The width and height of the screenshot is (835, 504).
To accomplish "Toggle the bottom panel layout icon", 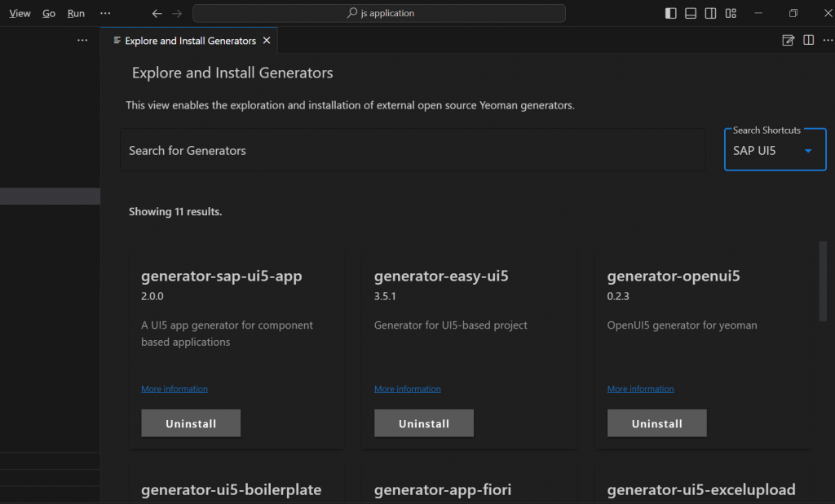I will tap(690, 13).
